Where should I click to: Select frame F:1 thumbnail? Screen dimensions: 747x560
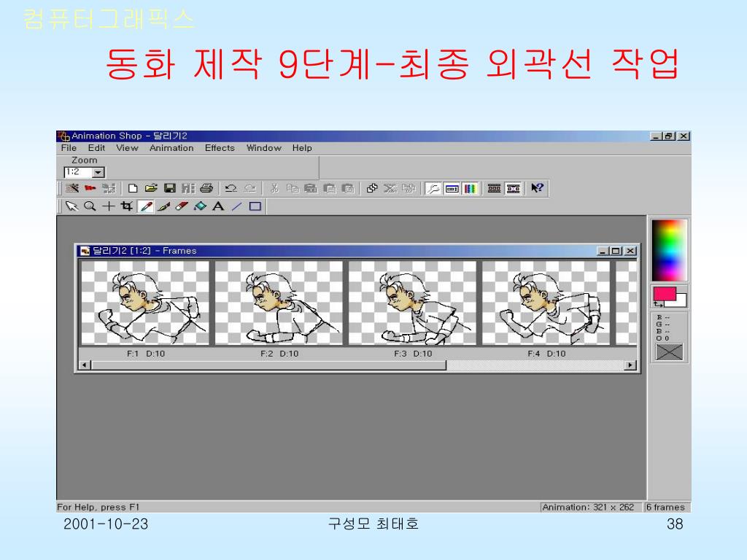point(145,303)
